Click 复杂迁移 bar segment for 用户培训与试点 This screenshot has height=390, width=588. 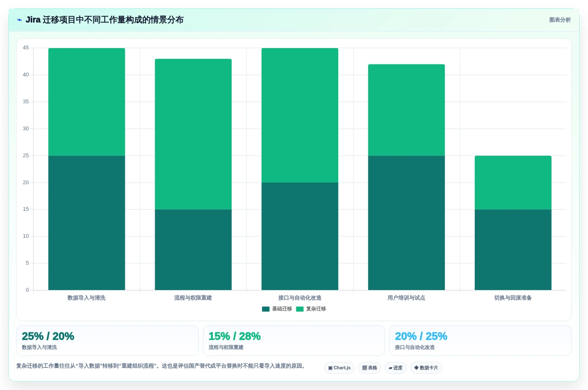point(407,110)
